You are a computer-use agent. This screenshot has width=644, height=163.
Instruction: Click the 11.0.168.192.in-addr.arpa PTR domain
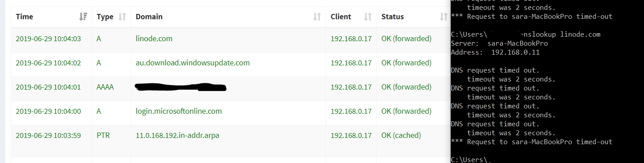tap(177, 135)
